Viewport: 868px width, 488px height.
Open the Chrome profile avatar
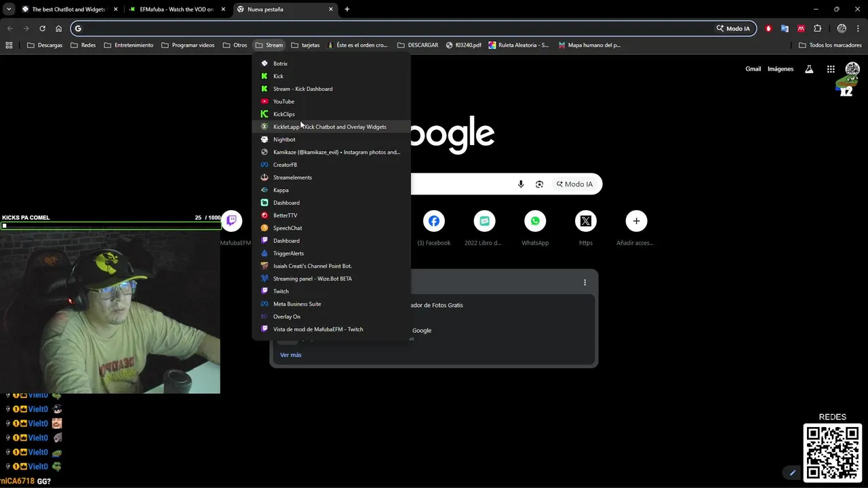842,28
